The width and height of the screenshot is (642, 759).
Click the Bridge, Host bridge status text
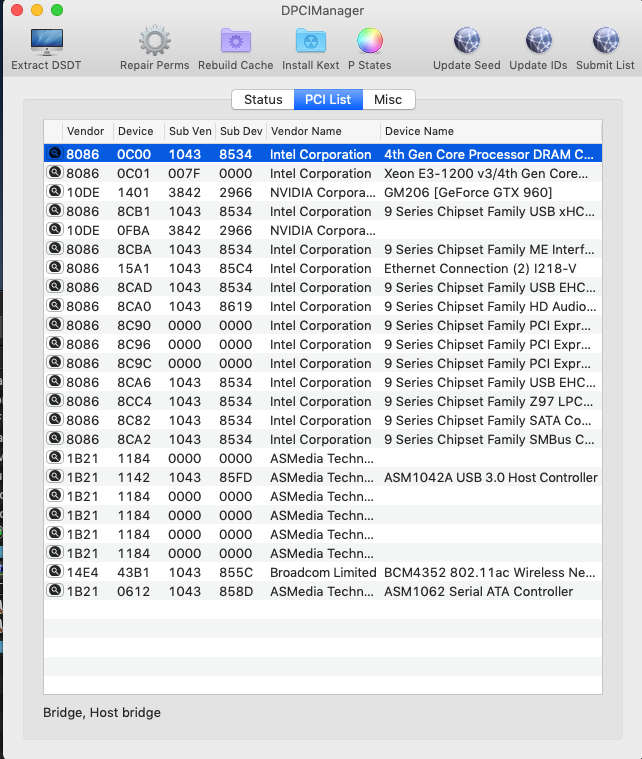(102, 713)
